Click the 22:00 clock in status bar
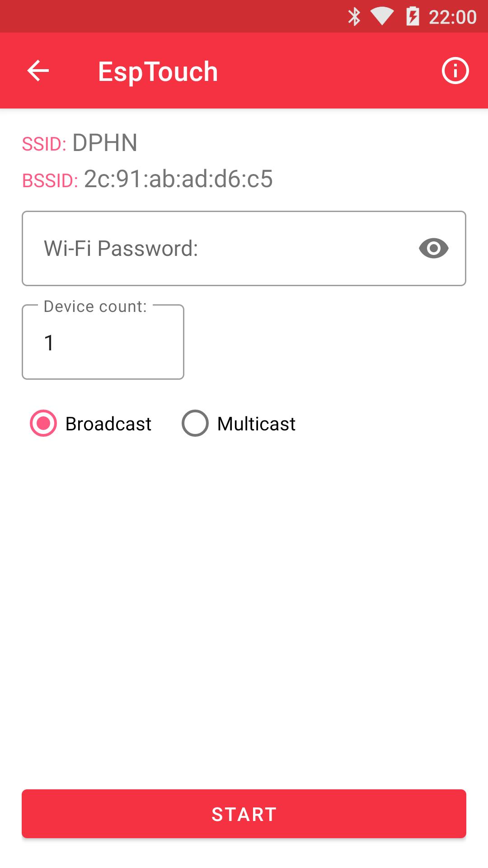 (452, 17)
